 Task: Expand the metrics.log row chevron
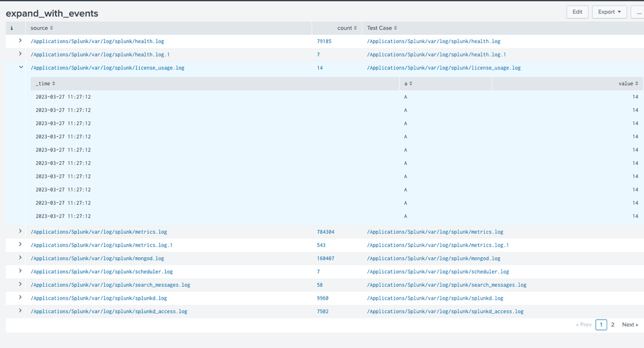[x=21, y=231]
